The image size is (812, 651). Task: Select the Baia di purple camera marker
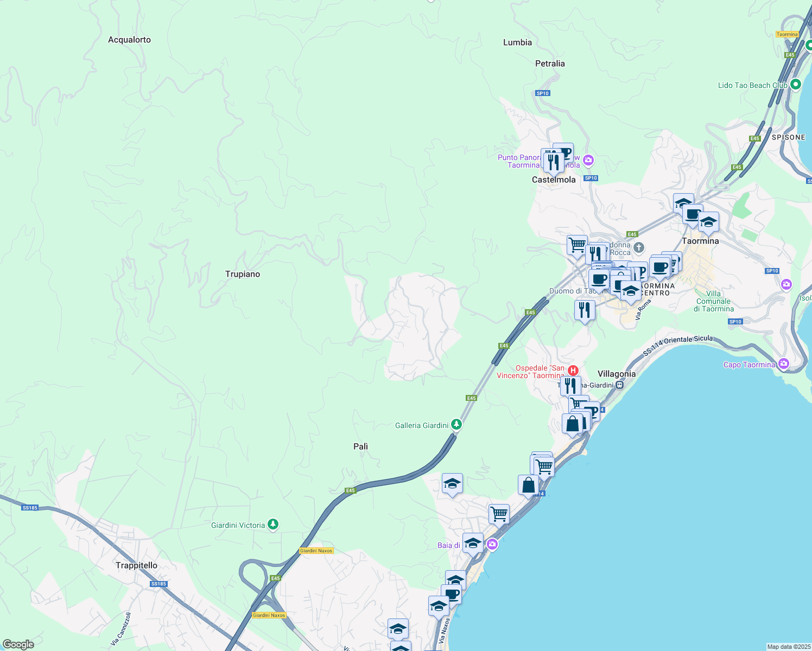click(x=492, y=544)
